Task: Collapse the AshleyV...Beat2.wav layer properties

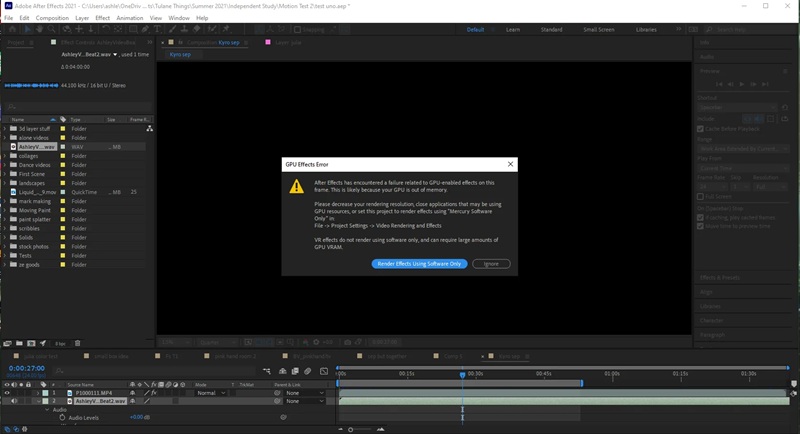Action: pos(38,401)
